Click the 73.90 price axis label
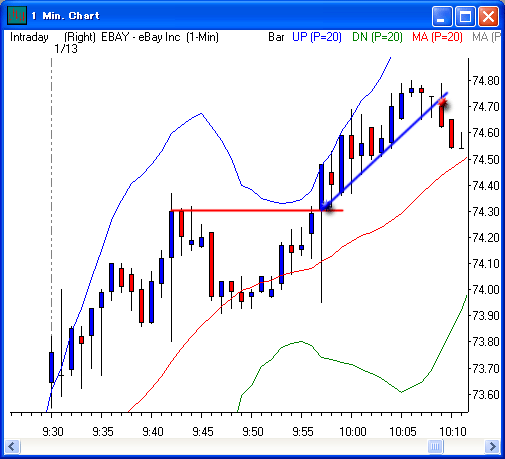 [x=485, y=315]
